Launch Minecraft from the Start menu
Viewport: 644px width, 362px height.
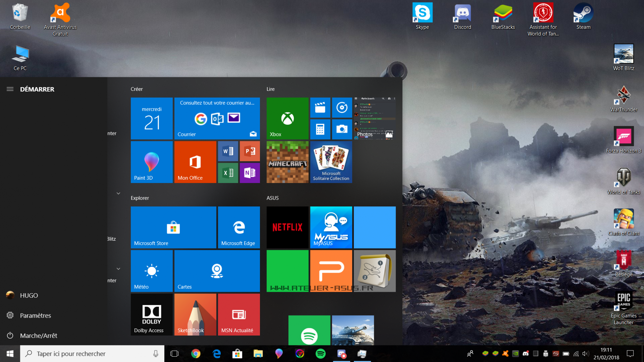tap(287, 162)
